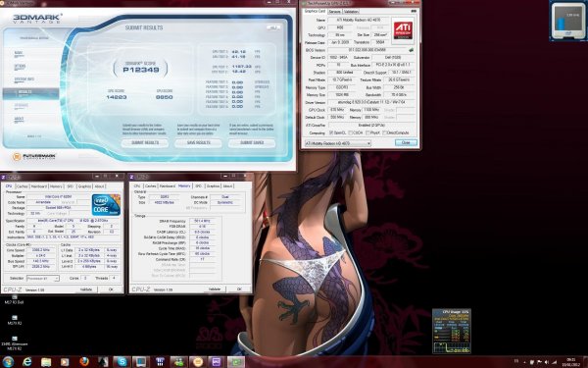Click the network icon in system tray

click(554, 362)
